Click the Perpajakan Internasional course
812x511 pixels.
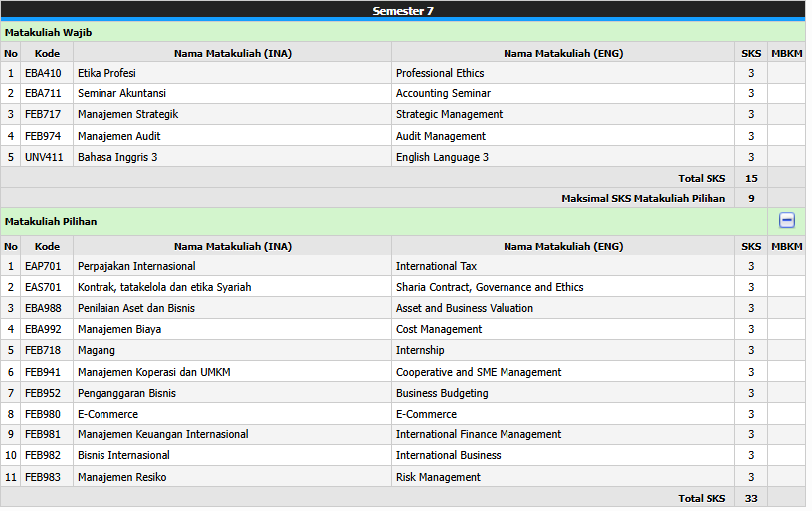tap(136, 266)
